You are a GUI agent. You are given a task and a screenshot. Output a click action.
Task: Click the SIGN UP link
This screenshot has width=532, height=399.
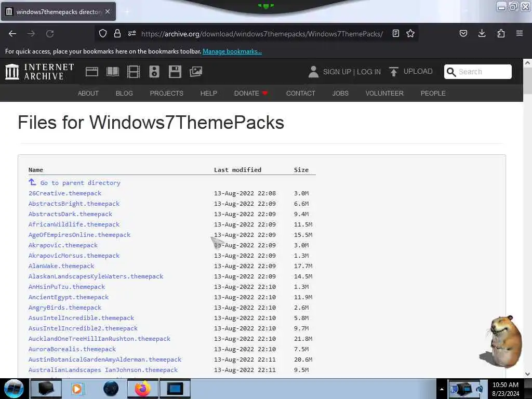(x=337, y=72)
